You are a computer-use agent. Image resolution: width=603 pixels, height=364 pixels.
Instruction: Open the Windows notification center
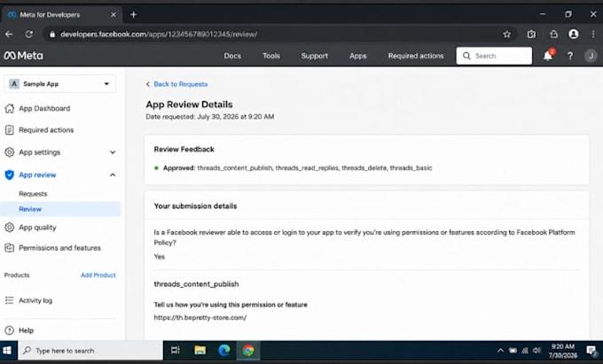[591, 350]
